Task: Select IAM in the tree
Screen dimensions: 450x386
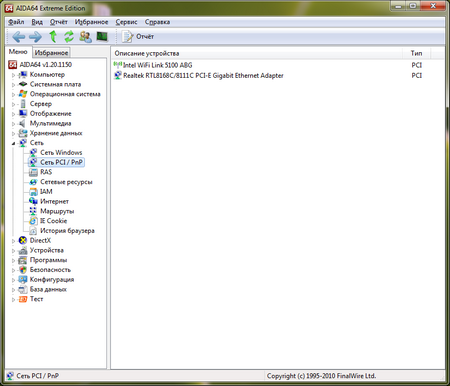Action: 46,192
